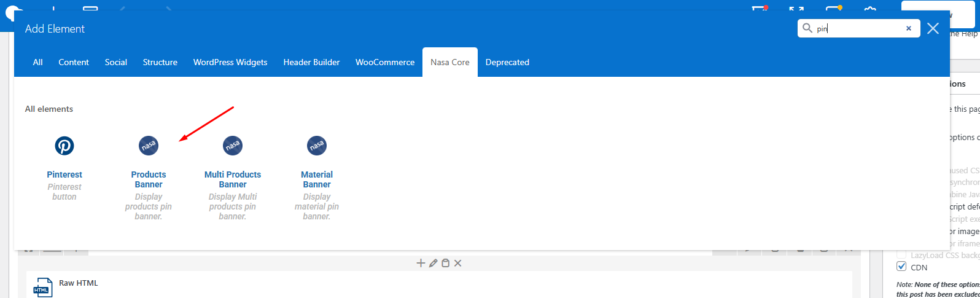Open the Header Builder tab
Viewport: 980px width, 298px height.
point(311,62)
